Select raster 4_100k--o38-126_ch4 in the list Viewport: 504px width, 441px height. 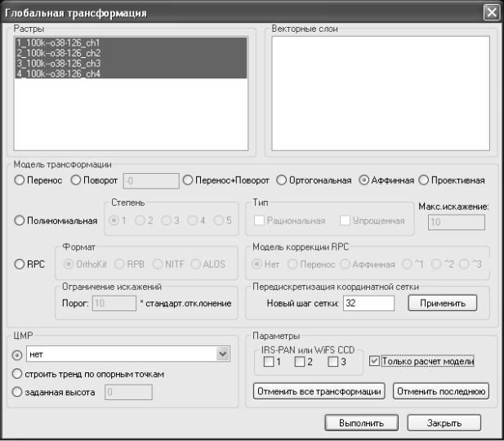132,73
